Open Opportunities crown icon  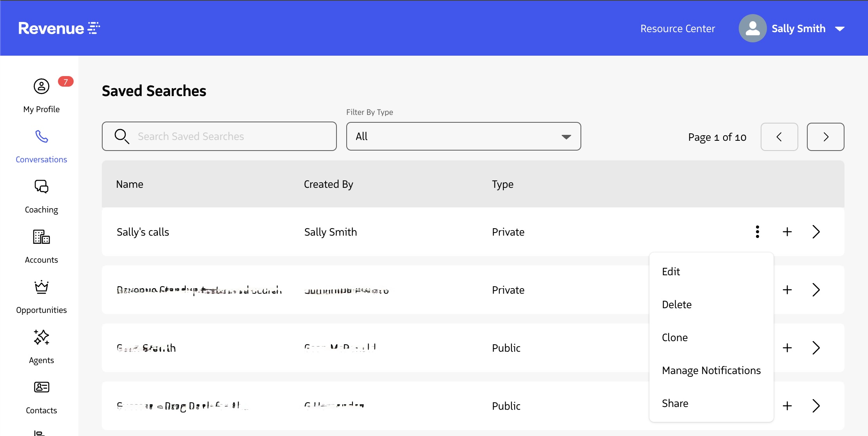(x=42, y=287)
